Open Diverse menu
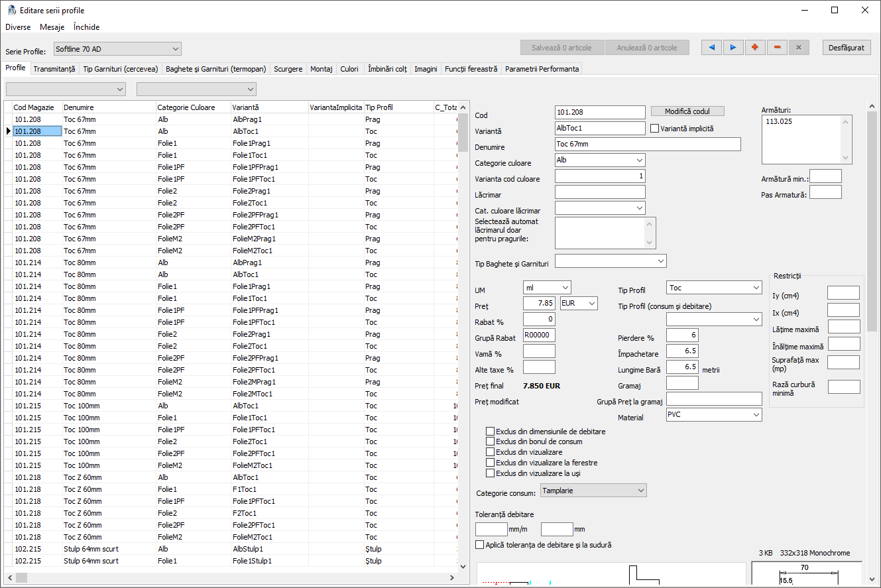This screenshot has height=588, width=881. point(18,27)
